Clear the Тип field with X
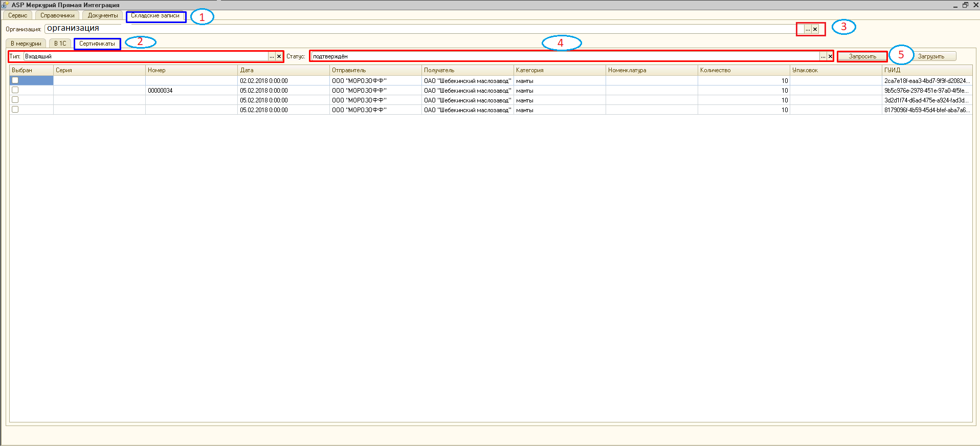Image resolution: width=980 pixels, height=446 pixels. [x=279, y=56]
